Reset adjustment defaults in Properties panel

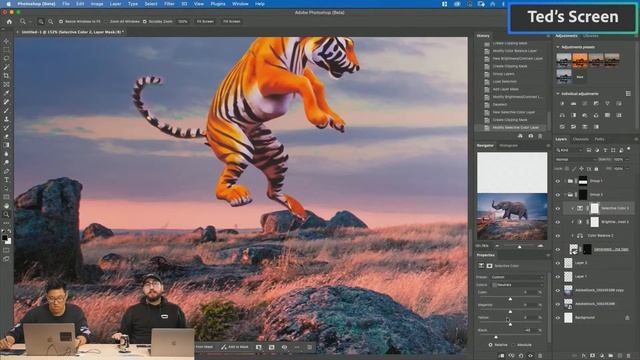click(x=521, y=356)
